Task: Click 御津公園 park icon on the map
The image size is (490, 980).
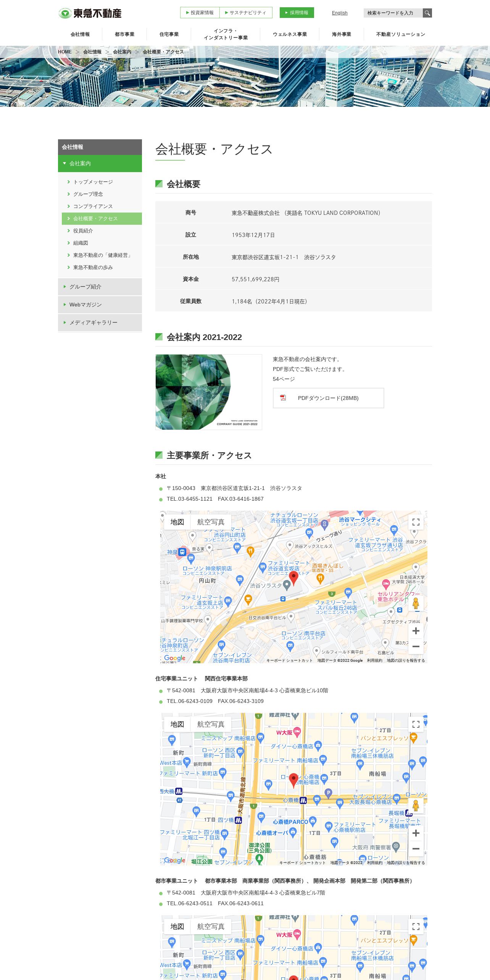Action: 260,859
